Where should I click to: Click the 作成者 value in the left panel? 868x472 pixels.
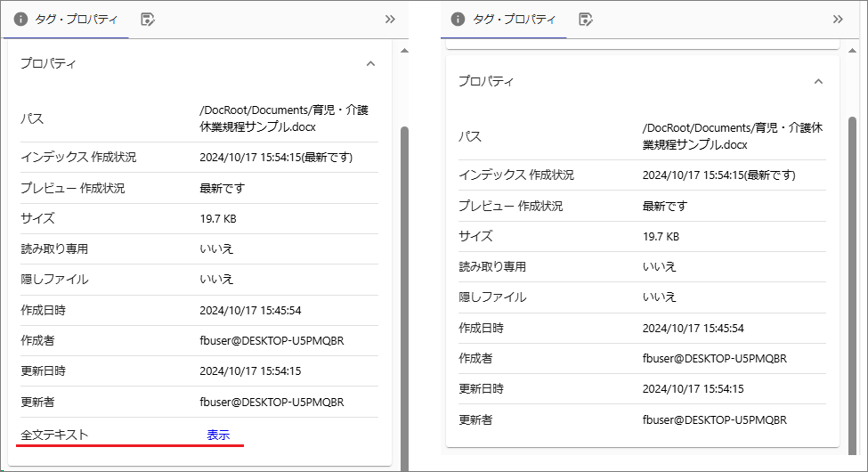pos(272,340)
